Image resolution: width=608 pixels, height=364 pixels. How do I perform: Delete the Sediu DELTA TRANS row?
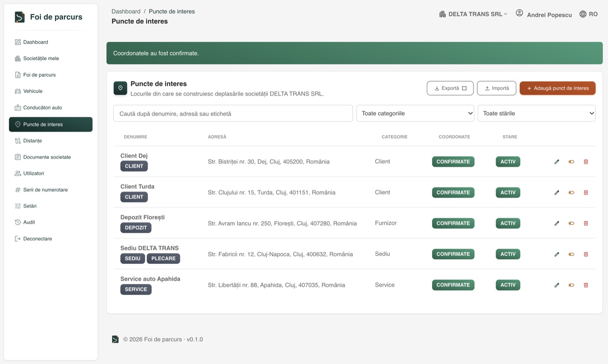(x=586, y=254)
